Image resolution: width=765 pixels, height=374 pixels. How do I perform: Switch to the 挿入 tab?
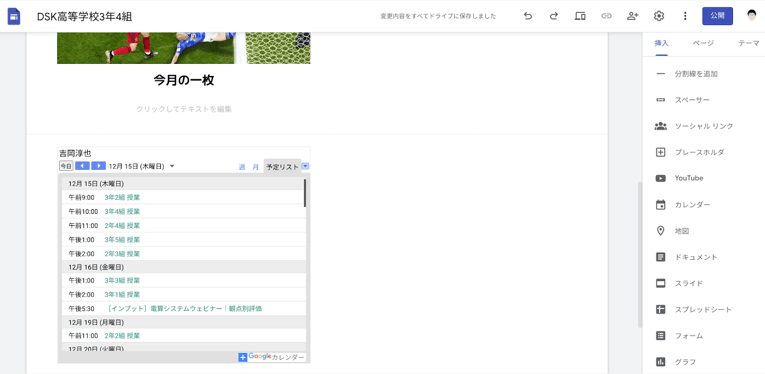coord(662,43)
